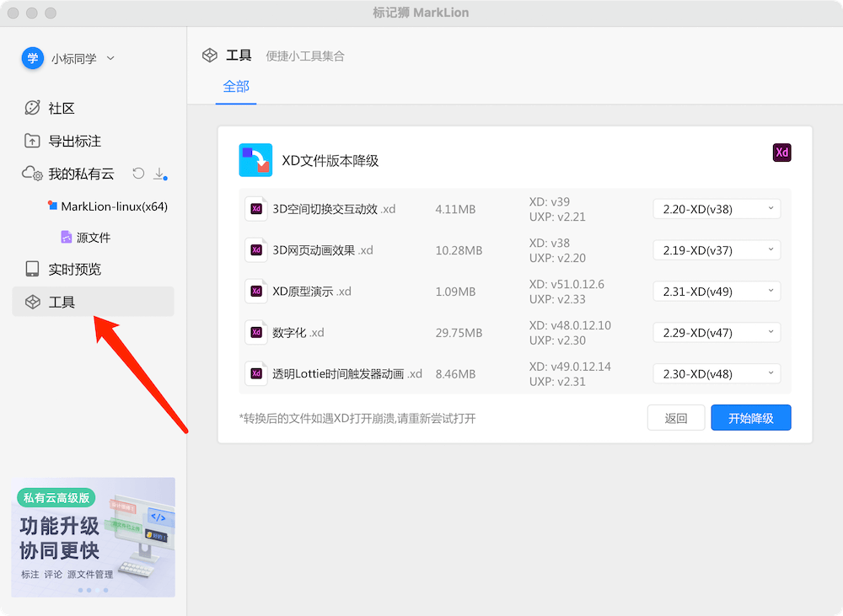843x616 pixels.
Task: Open the 2.30-XD(v48) version dropdown
Action: 717,374
